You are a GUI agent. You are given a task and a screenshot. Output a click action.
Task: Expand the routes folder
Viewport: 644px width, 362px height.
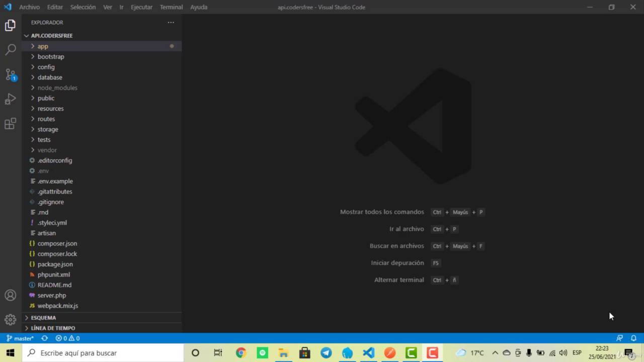(46, 119)
